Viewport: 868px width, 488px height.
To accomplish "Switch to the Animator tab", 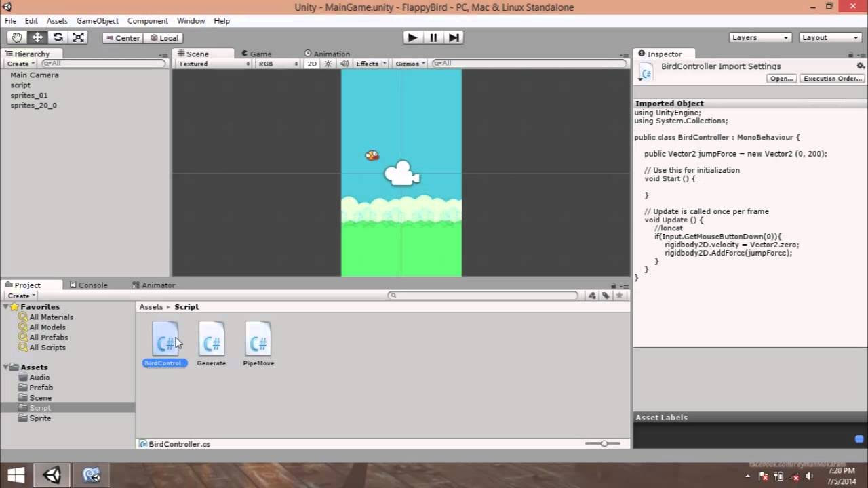I will (154, 285).
